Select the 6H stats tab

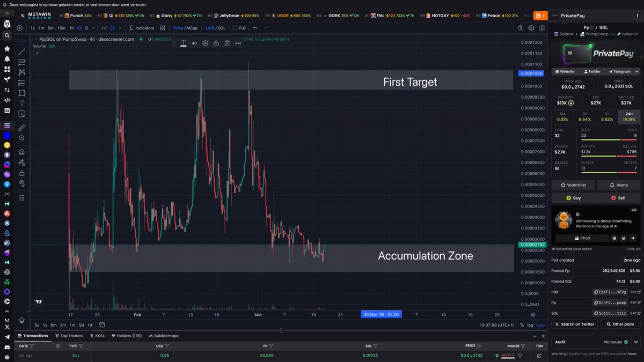(607, 117)
